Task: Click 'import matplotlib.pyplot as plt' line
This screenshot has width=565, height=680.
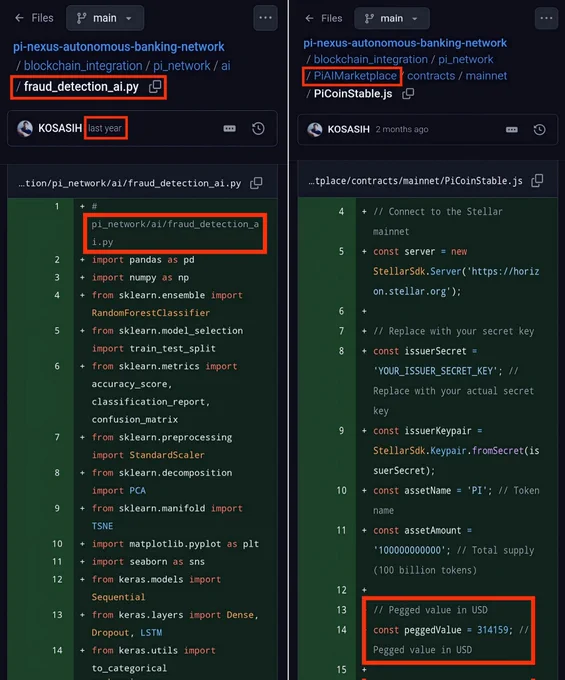Action: [175, 544]
